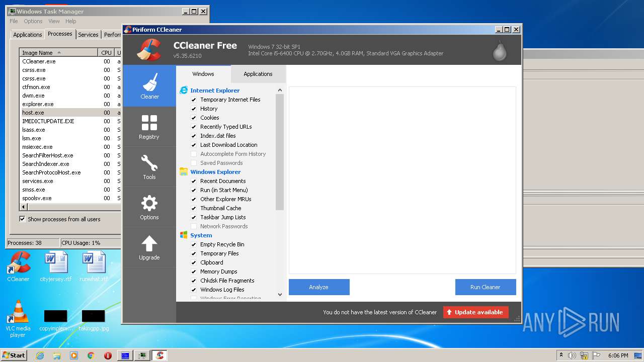Switch to CCleaner taskbar button
644x362 pixels.
[159, 355]
